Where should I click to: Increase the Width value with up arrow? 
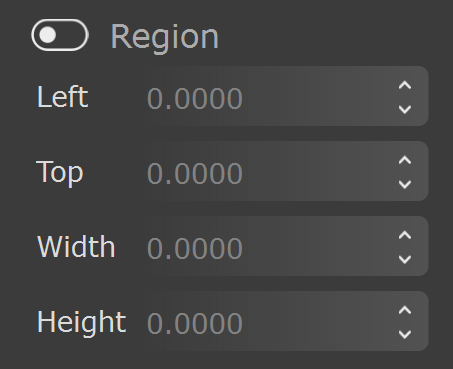pos(405,235)
